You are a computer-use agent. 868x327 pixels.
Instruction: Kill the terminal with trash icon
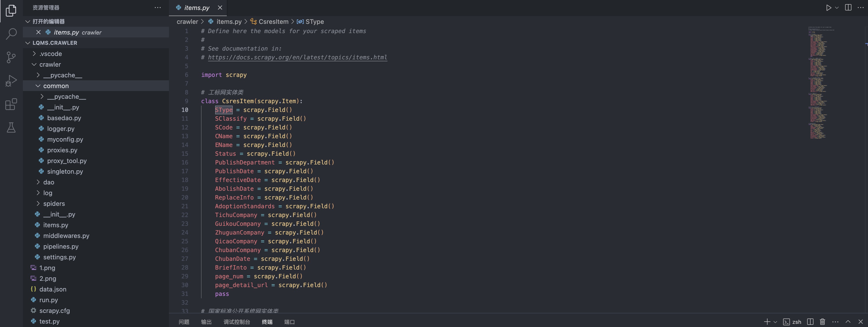[x=822, y=322]
